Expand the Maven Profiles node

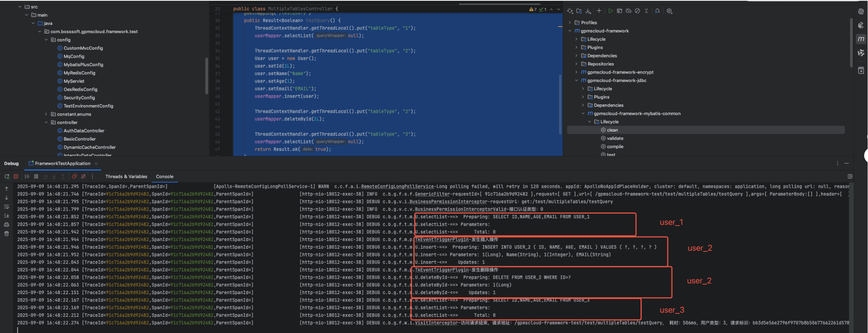pos(570,22)
